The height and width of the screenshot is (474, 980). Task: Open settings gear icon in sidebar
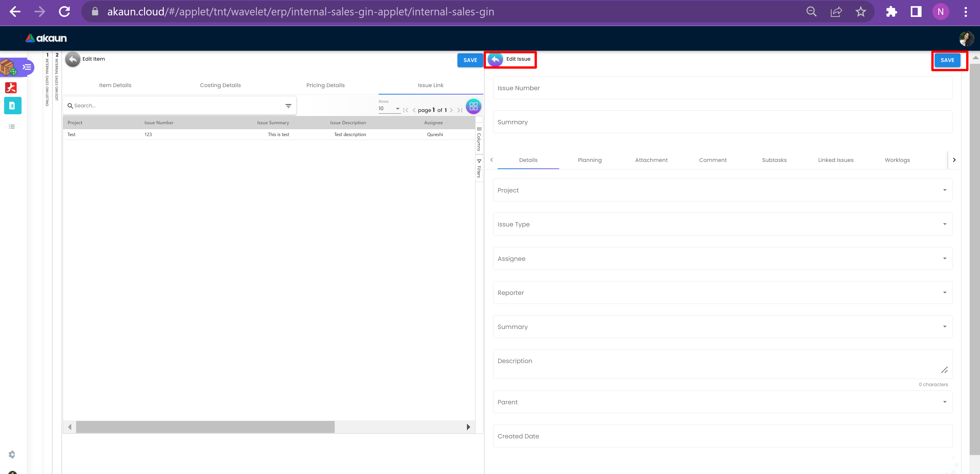coord(12,454)
